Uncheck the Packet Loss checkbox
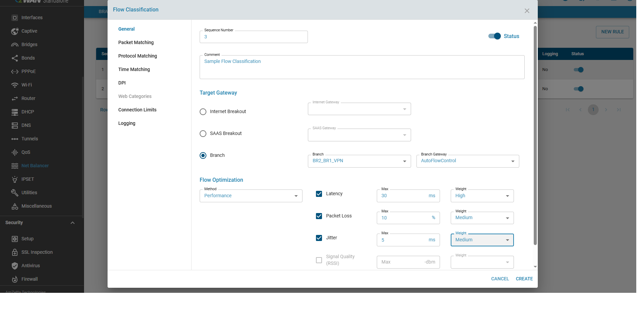This screenshot has height=312, width=644. click(x=319, y=216)
